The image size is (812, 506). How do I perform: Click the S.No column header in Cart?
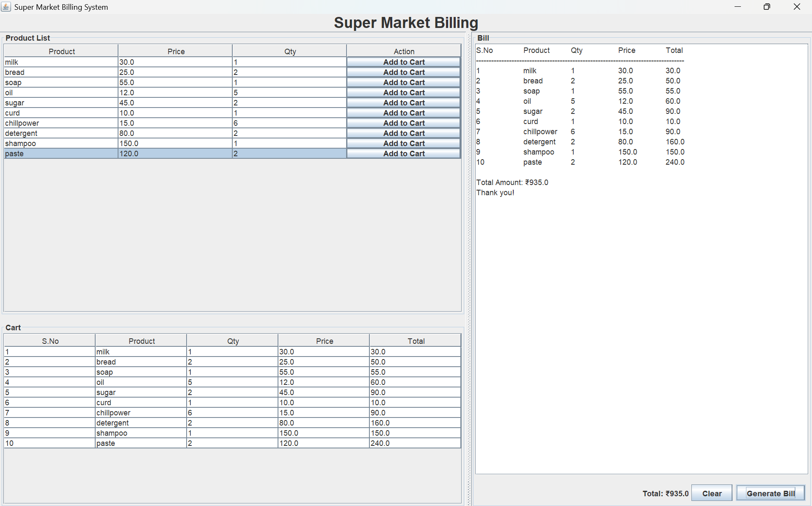[x=50, y=341]
